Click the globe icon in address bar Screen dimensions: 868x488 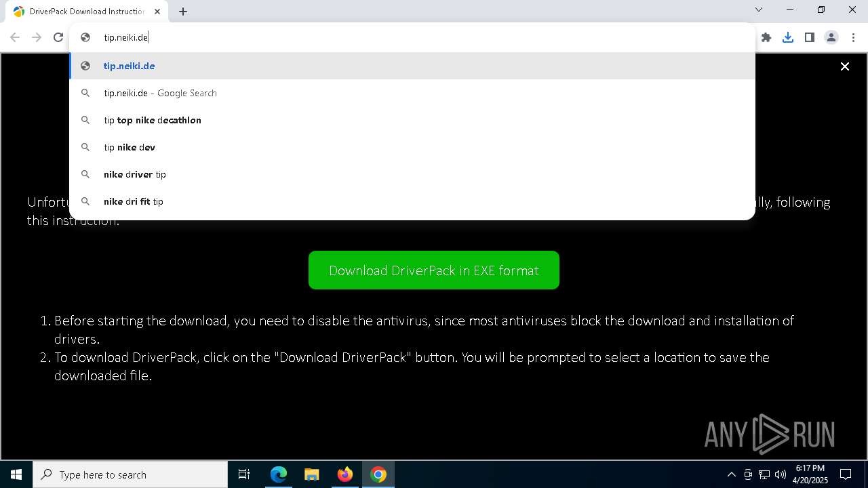point(85,37)
